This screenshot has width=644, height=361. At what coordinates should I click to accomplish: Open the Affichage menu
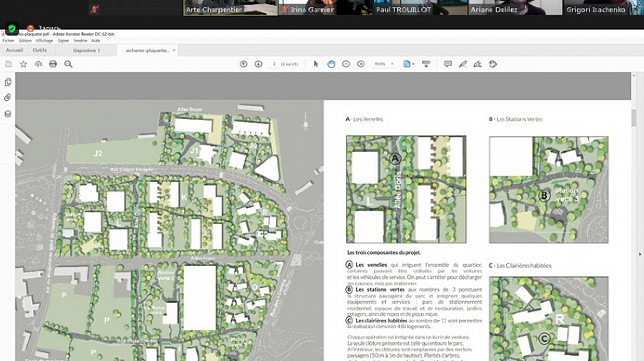click(x=44, y=41)
